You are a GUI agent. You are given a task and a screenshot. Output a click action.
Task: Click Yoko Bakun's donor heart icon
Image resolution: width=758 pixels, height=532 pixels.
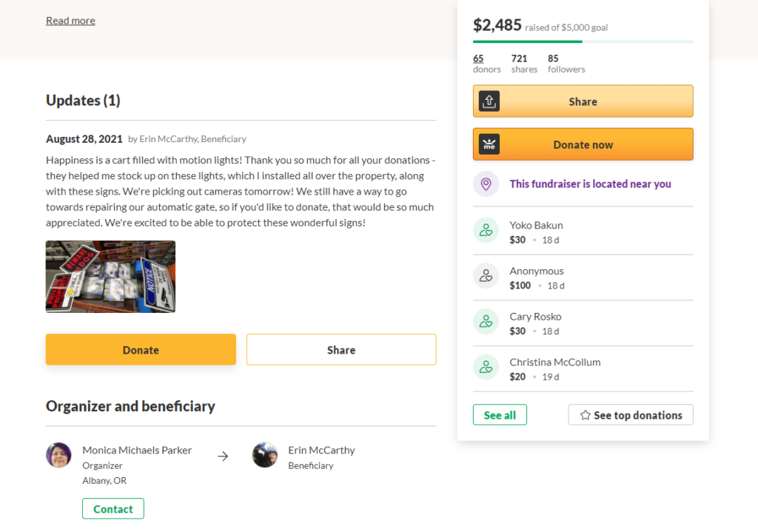tap(486, 231)
